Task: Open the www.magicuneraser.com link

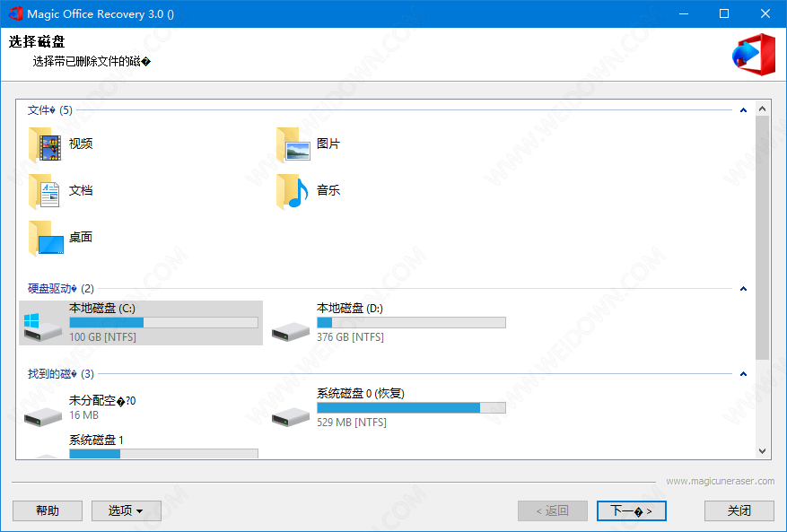Action: (721, 481)
